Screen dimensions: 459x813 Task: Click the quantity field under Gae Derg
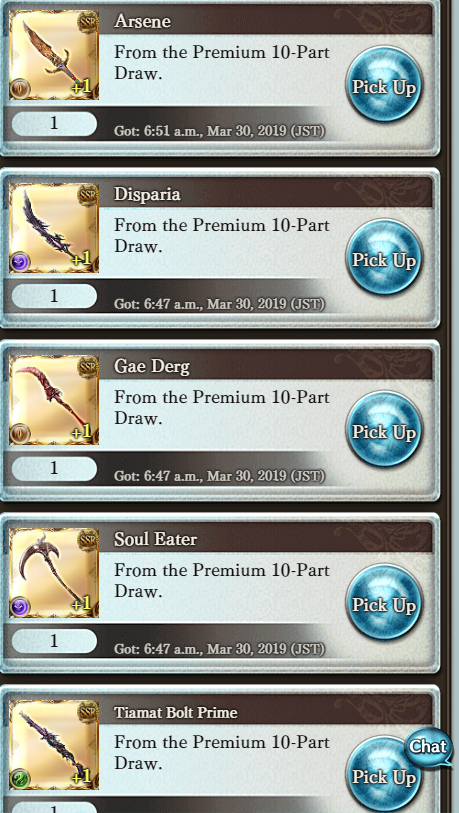click(x=54, y=469)
